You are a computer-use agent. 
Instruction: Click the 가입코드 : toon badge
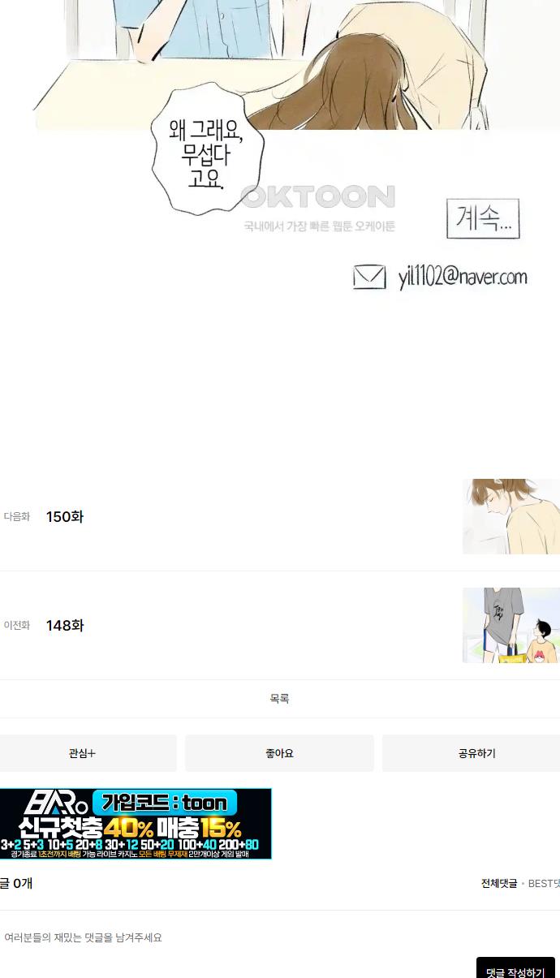pyautogui.click(x=165, y=803)
